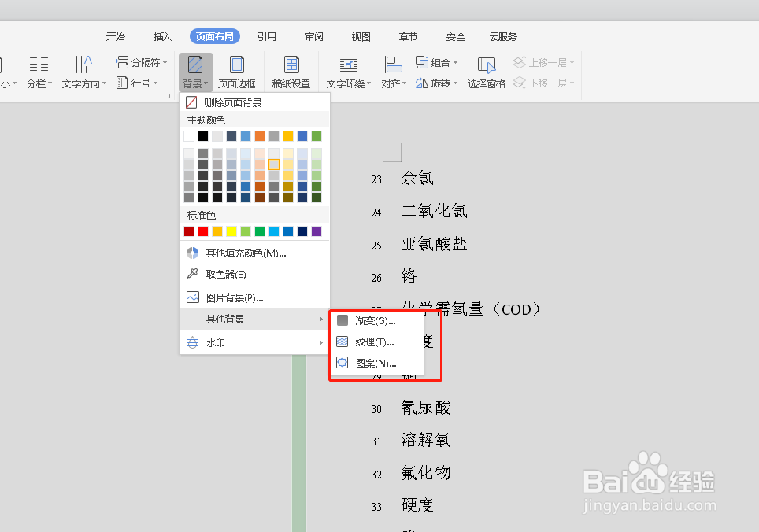Click the 上移一层 bring forward icon

[520, 62]
